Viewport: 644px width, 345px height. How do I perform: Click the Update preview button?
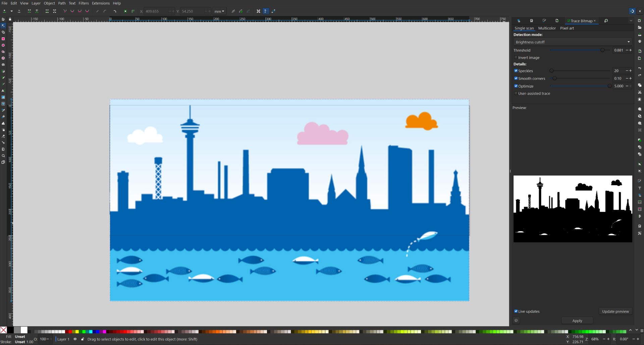pyautogui.click(x=615, y=311)
